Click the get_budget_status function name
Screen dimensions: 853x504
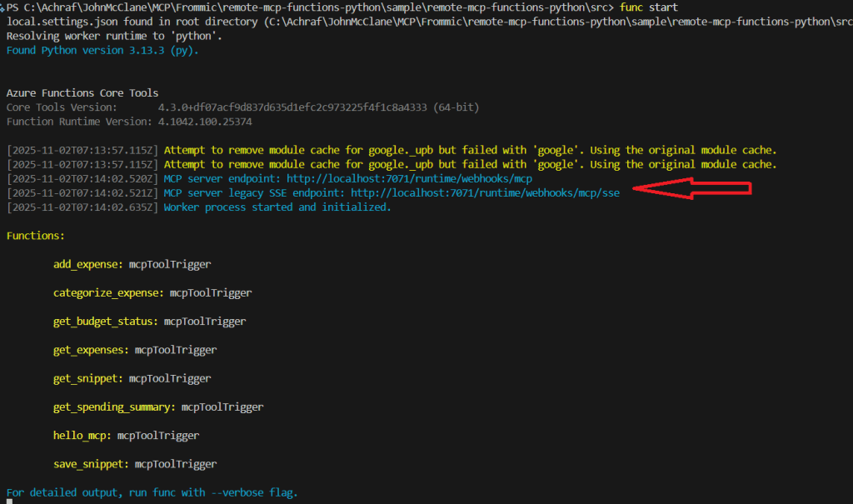point(105,321)
